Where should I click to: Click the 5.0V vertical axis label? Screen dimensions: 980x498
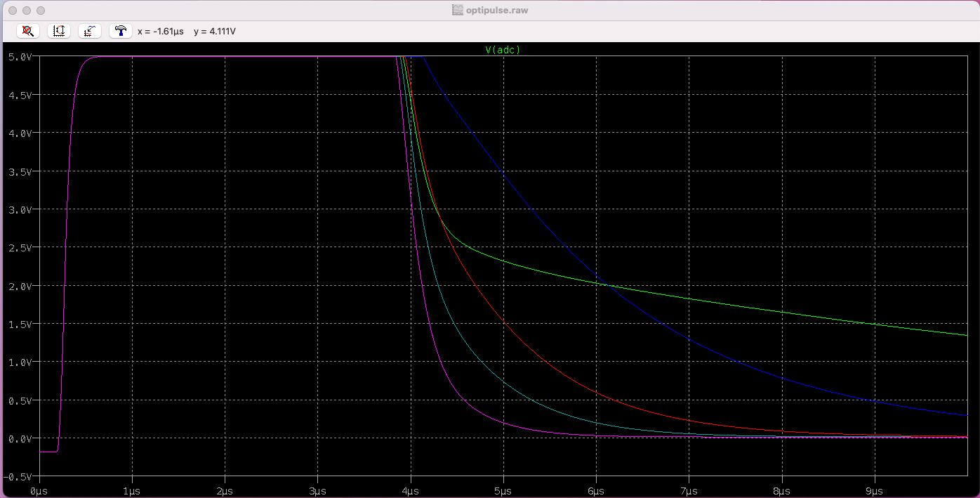click(19, 56)
